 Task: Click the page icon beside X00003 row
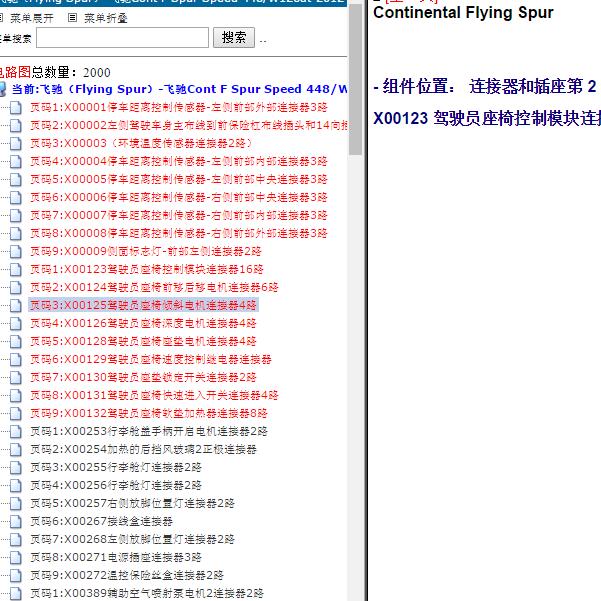coord(16,144)
